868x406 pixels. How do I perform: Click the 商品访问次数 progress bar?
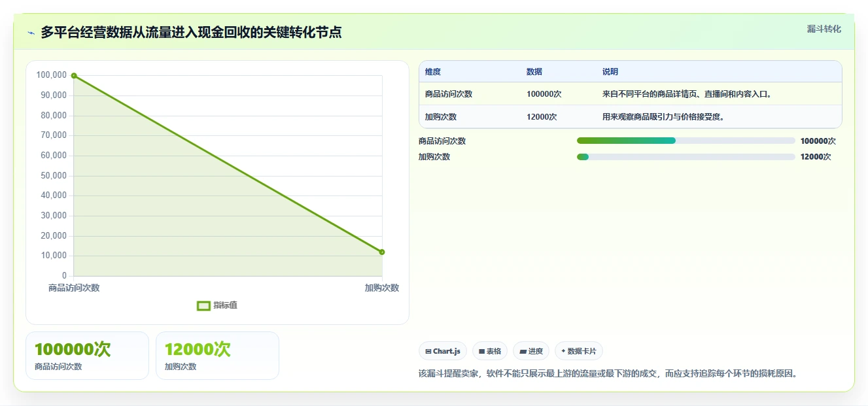click(x=686, y=141)
